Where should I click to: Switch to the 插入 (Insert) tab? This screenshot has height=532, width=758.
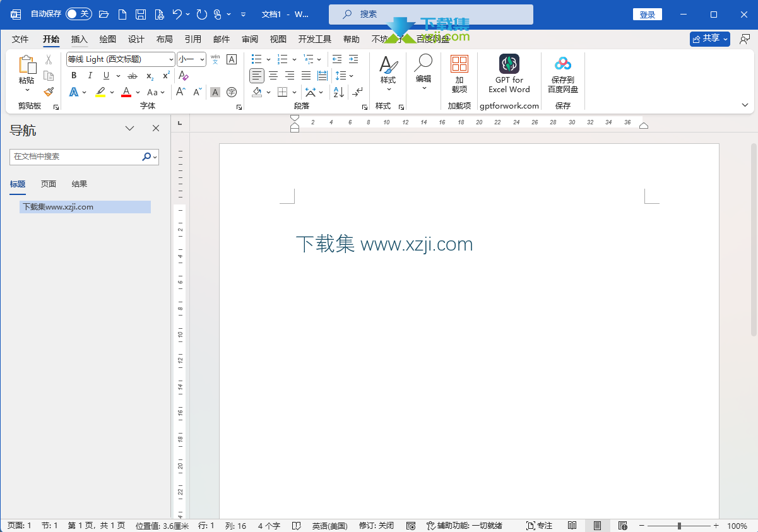click(x=80, y=39)
